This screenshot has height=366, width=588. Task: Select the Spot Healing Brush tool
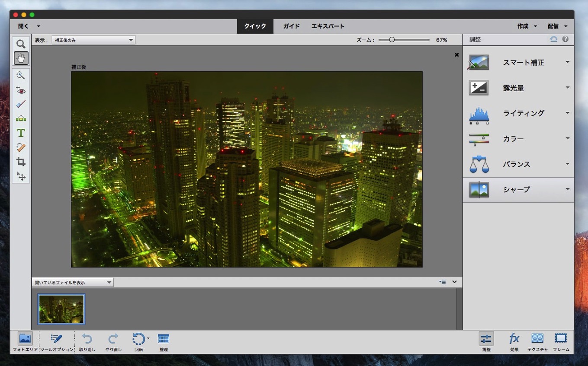pos(21,147)
